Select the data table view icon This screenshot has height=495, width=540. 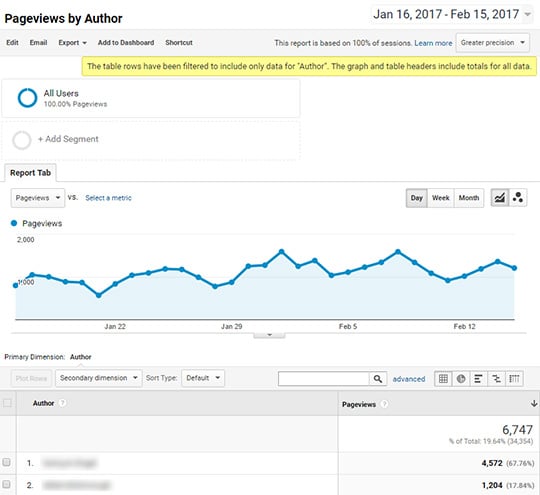point(443,379)
